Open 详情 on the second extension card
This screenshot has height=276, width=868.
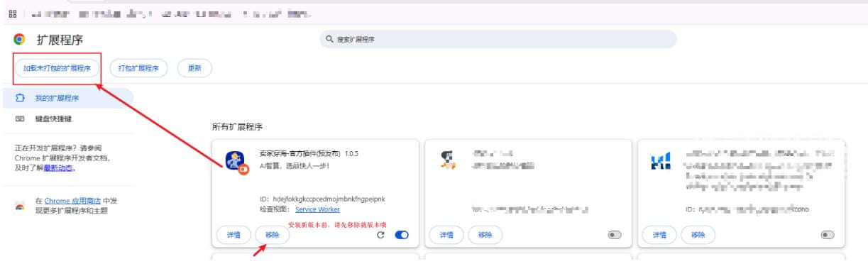(446, 235)
